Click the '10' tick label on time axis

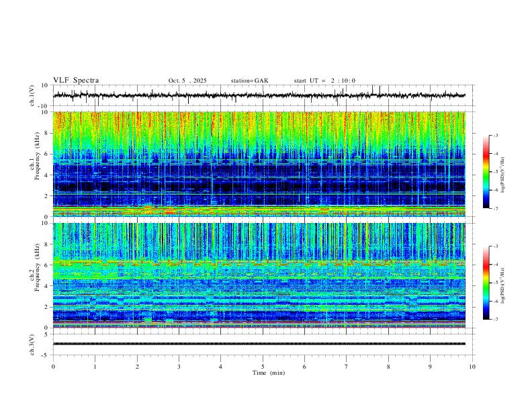(472, 367)
